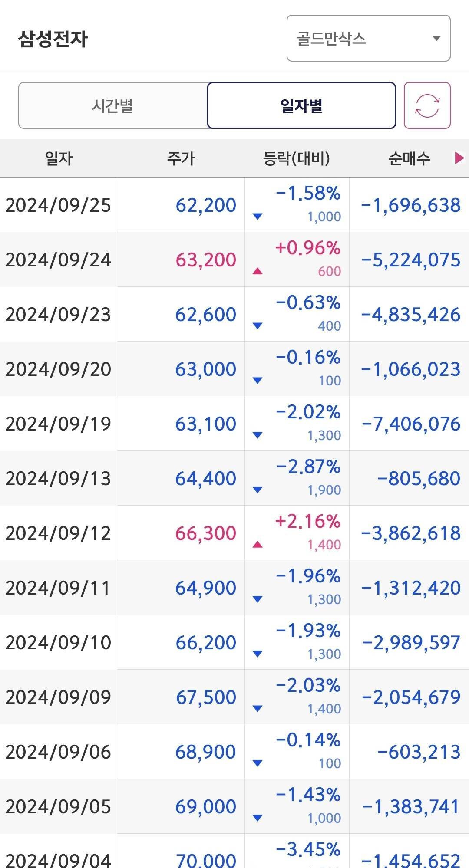Click net buy value -7,406,076
Viewport: 469px width, 868px height.
click(411, 424)
